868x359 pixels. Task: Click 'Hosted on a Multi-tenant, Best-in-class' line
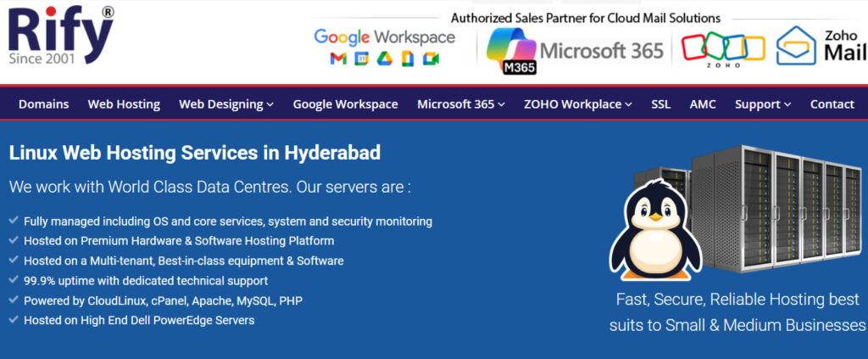[184, 261]
